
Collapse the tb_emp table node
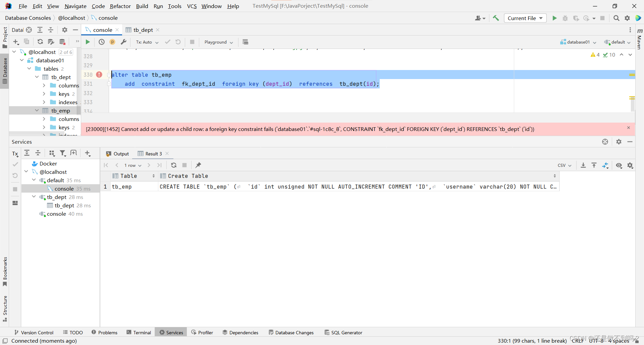coord(37,111)
